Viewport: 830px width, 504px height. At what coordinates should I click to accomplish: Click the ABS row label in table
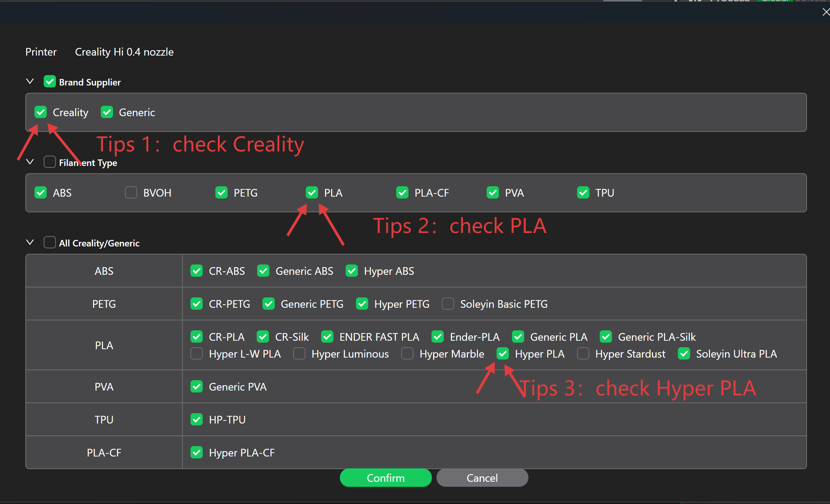(x=104, y=271)
